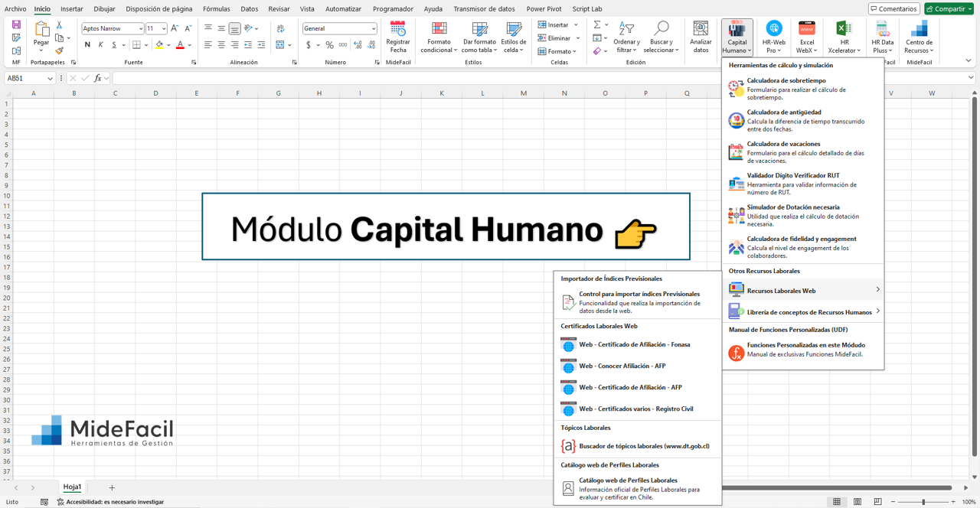Switch to Page Layout view

click(857, 502)
